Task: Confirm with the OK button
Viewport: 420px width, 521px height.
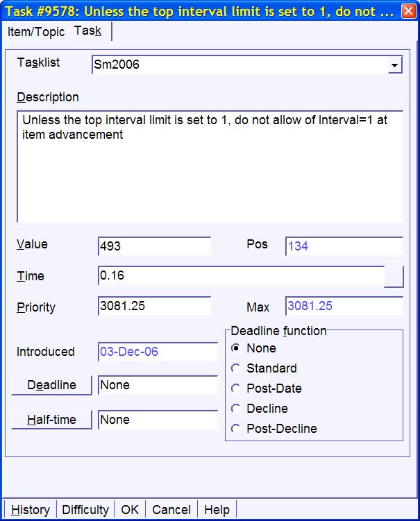Action: point(130,510)
